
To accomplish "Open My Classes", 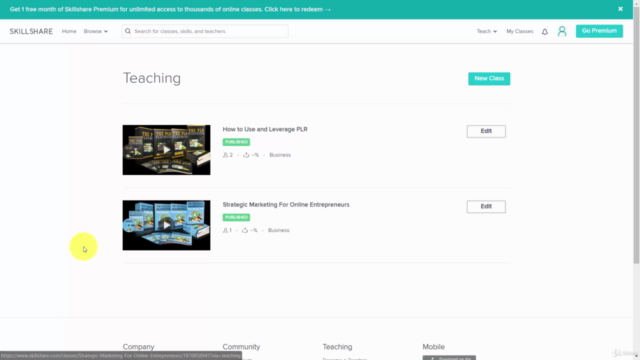I will 520,31.
